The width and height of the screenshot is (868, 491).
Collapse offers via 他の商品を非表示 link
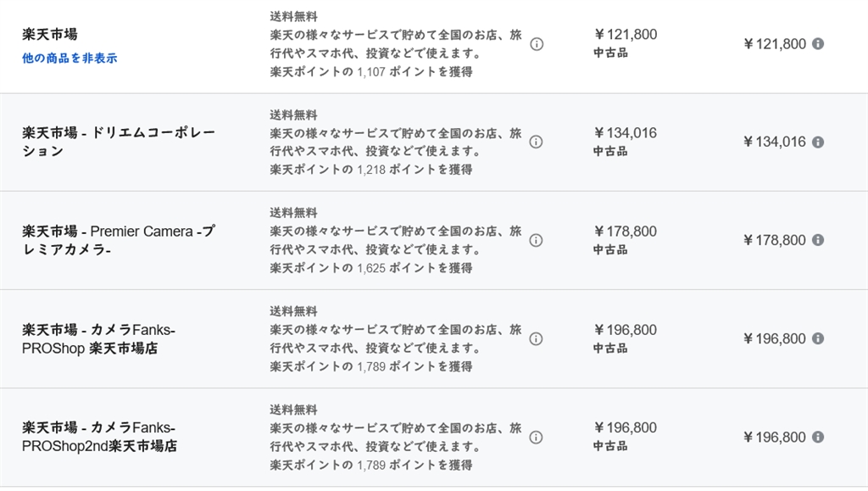[x=70, y=59]
